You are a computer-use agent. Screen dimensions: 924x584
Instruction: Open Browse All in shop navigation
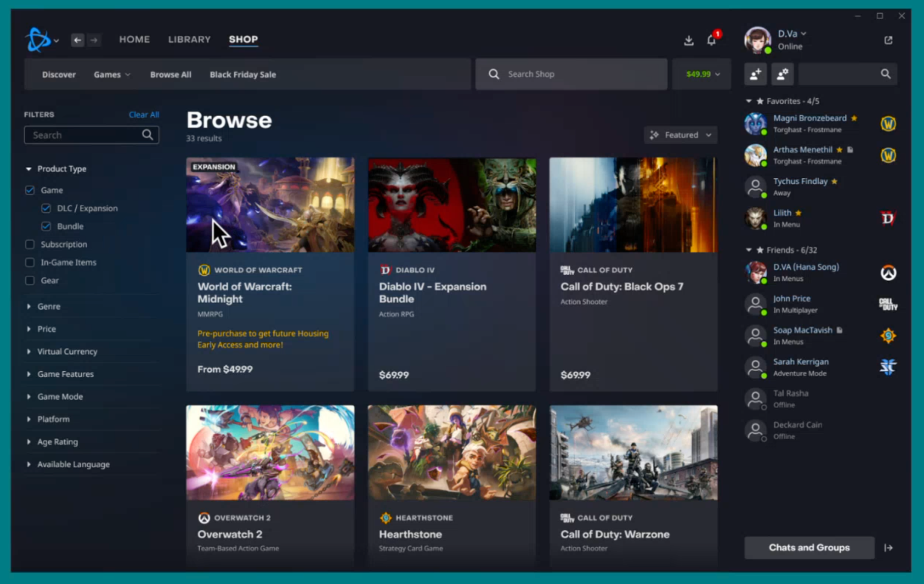[171, 74]
